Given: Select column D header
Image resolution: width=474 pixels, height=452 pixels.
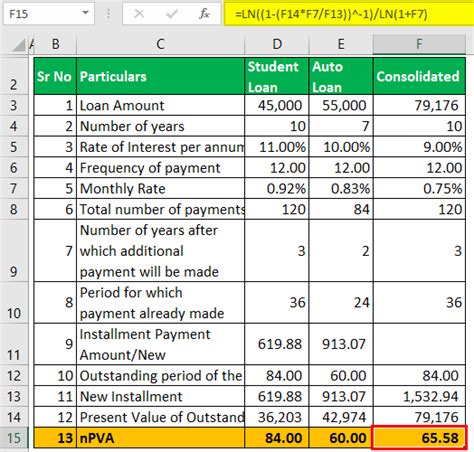Looking at the screenshot, I should coord(277,44).
